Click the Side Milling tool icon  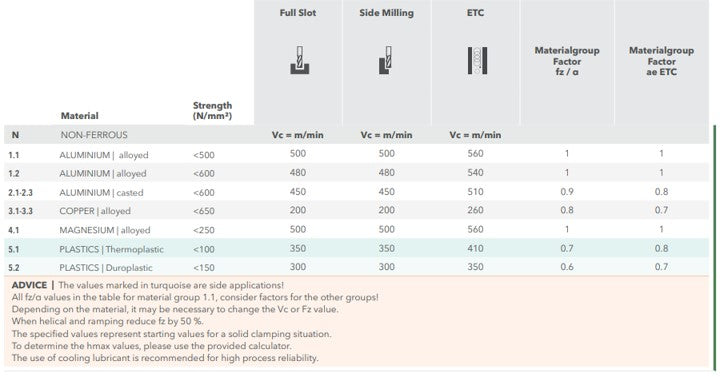386,60
